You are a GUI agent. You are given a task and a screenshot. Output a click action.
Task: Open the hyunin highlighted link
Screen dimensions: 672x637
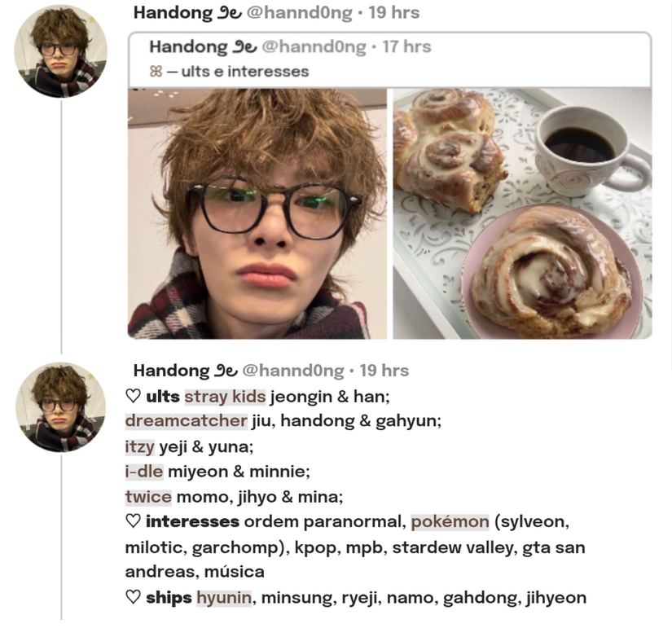tap(224, 598)
